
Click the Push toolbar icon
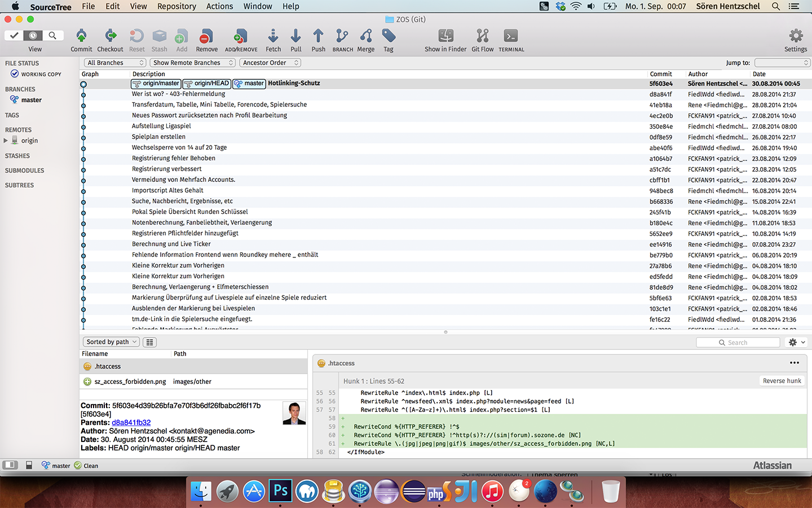tap(318, 37)
